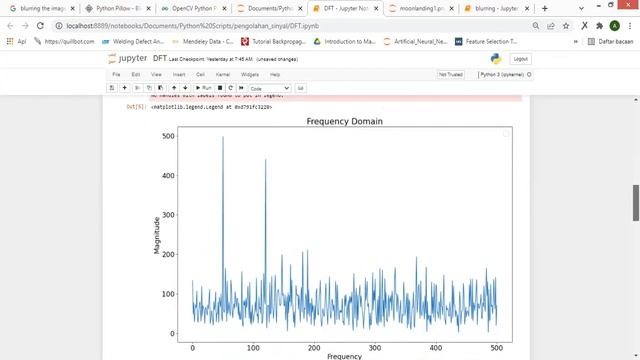Click the X extension icon in Chrome toolbar
The image size is (640, 360).
coord(584,26)
